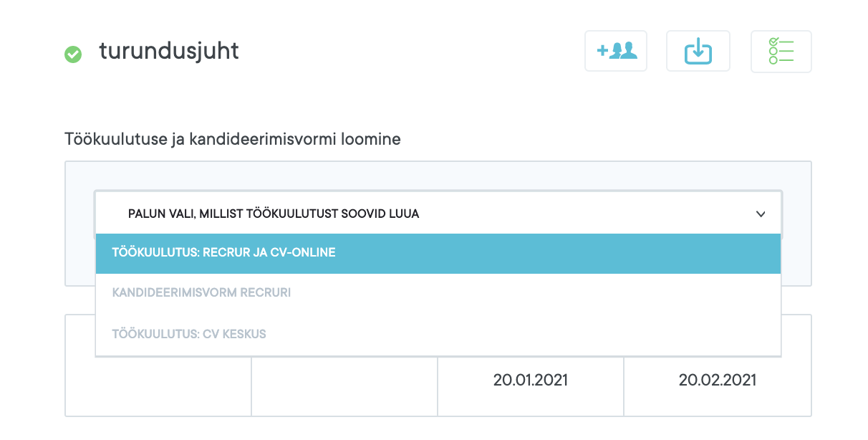Click the add candidates icon button
868x440 pixels.
(616, 51)
